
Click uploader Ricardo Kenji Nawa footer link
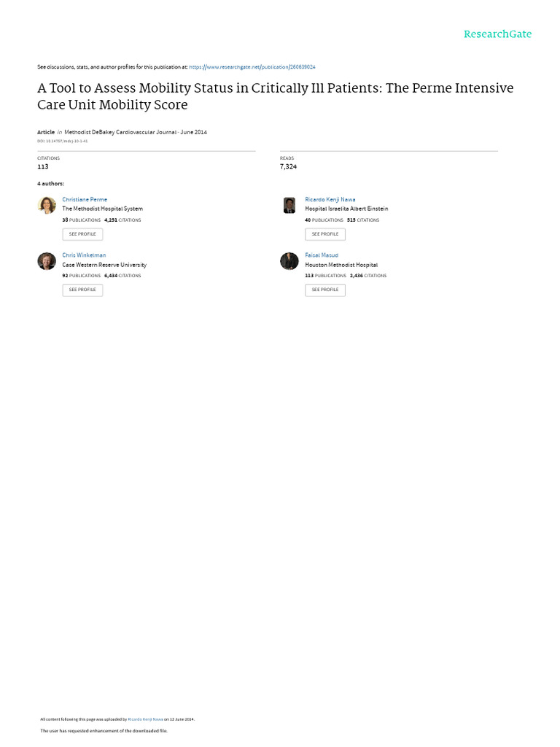(x=145, y=719)
